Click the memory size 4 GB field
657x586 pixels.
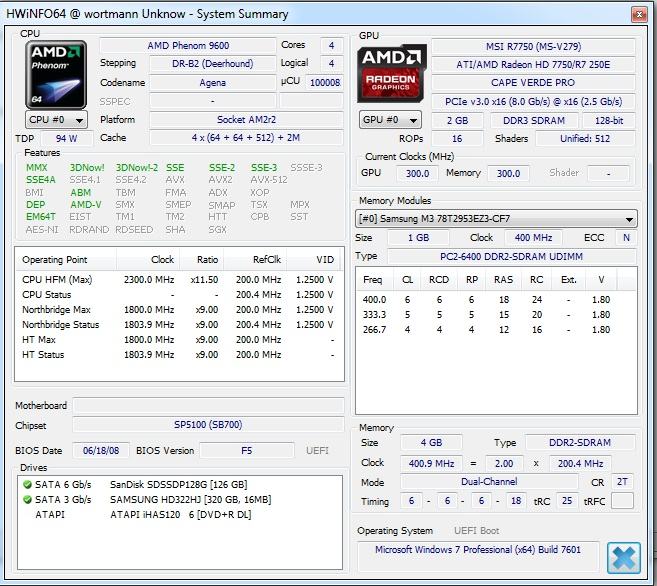tap(431, 443)
